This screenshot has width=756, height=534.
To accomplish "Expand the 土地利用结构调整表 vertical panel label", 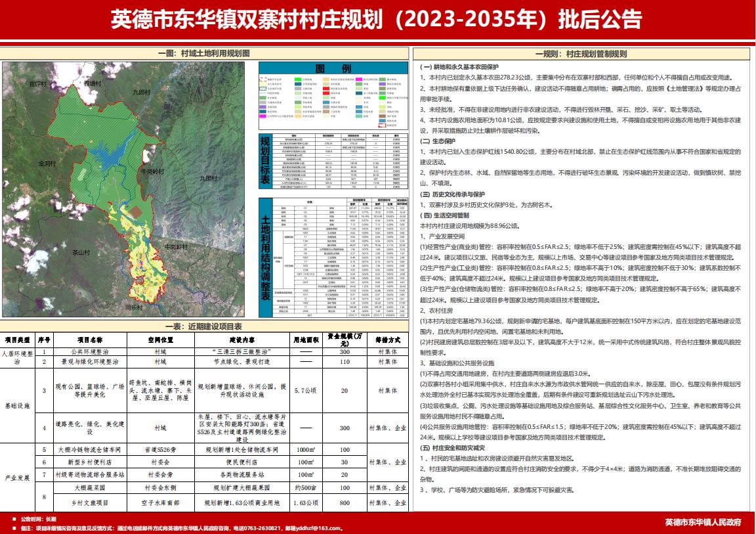I will point(264,259).
